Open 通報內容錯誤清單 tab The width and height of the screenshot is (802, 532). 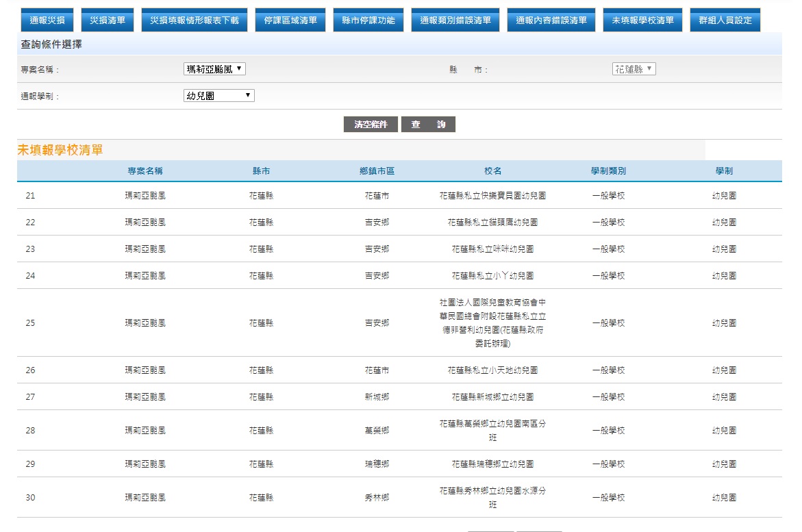551,20
